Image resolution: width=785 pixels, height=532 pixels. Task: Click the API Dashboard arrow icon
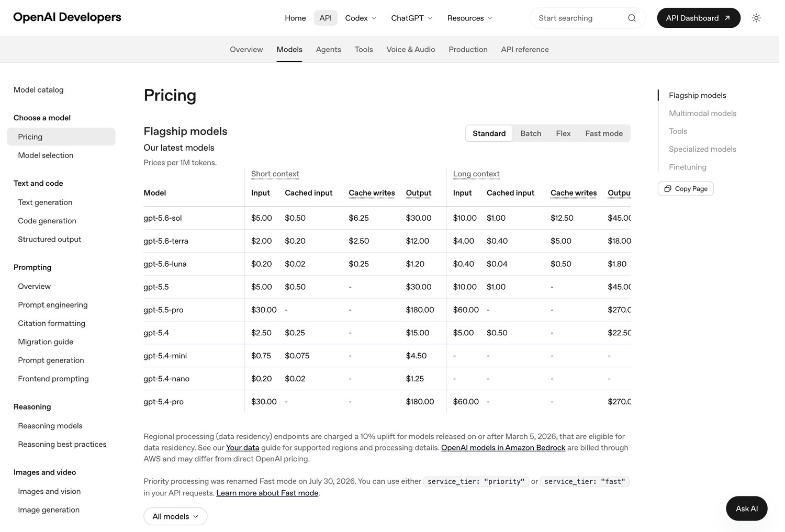coord(727,18)
